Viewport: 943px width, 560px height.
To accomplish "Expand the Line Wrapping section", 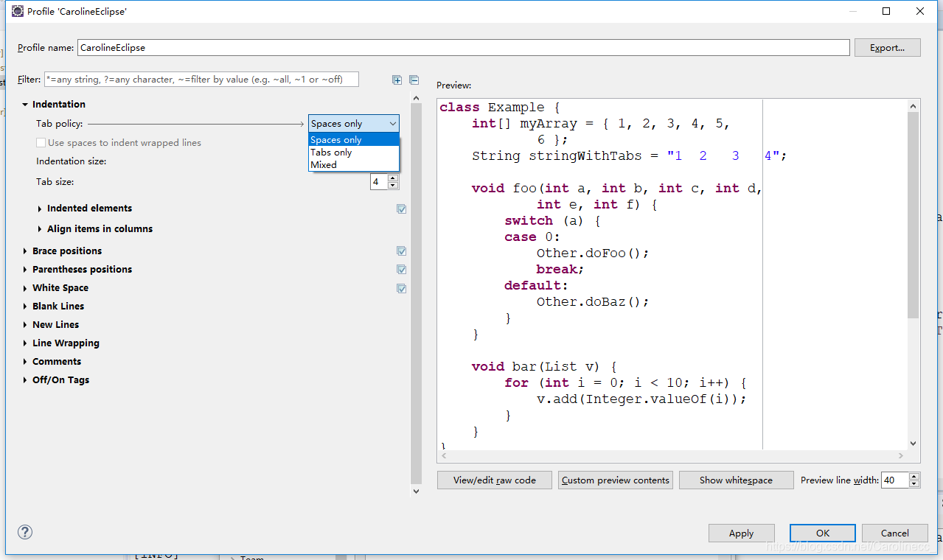I will (x=25, y=343).
